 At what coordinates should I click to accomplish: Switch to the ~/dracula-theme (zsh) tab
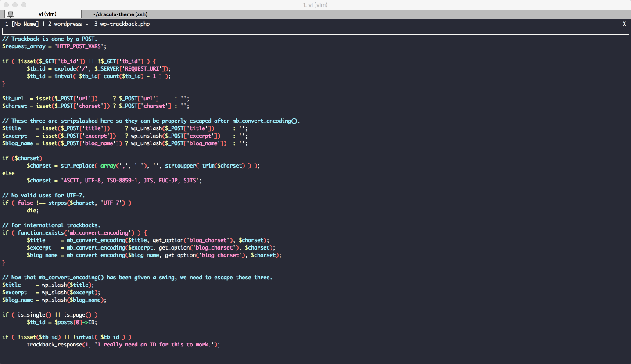coord(119,14)
